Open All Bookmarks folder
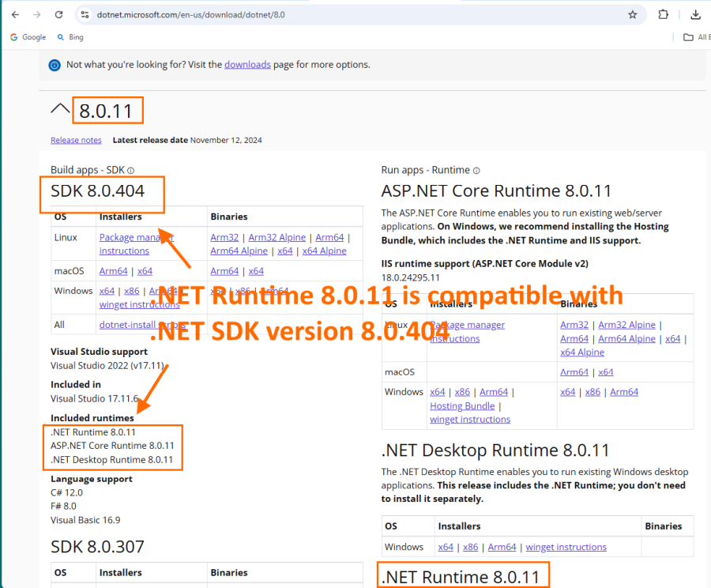The height and width of the screenshot is (588, 711). coord(694,37)
